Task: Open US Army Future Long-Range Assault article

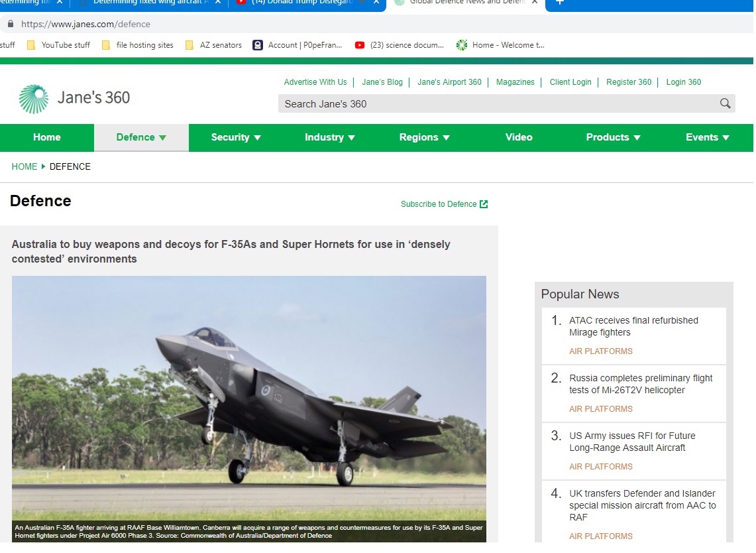Action: 633,442
